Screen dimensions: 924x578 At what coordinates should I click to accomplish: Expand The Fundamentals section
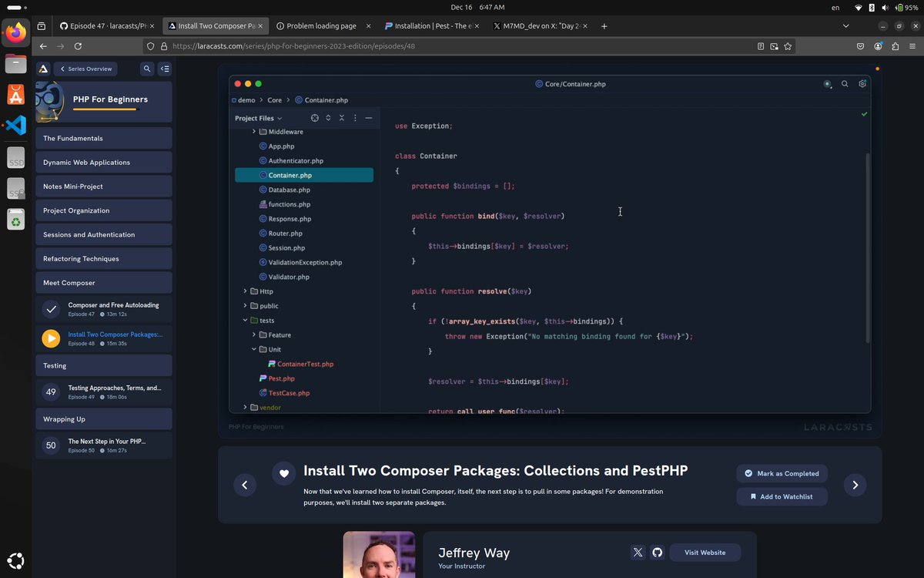104,139
